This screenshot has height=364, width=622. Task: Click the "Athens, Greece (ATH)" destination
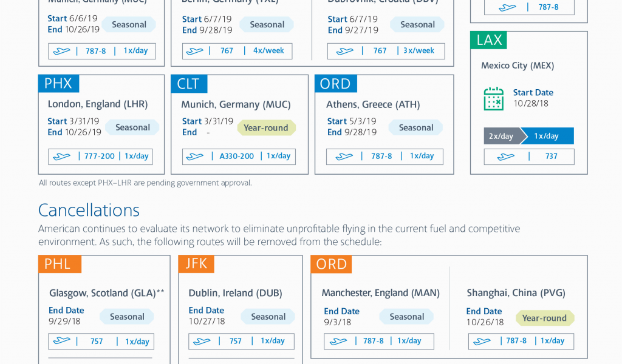click(373, 104)
